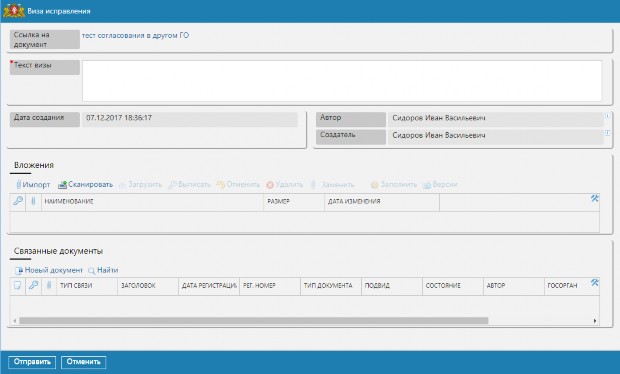Click the Версии toolbar item
This screenshot has width=620, height=374.
tap(440, 185)
